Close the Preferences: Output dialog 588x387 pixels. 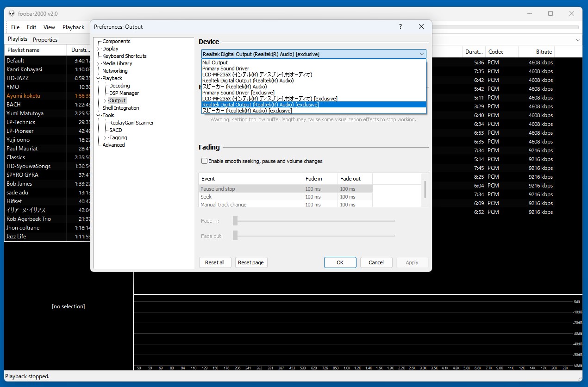(x=421, y=26)
